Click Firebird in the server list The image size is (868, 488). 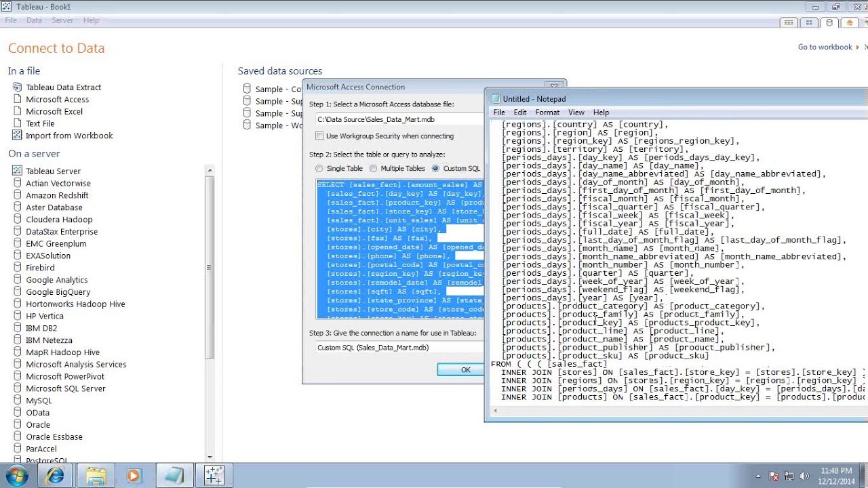[40, 268]
